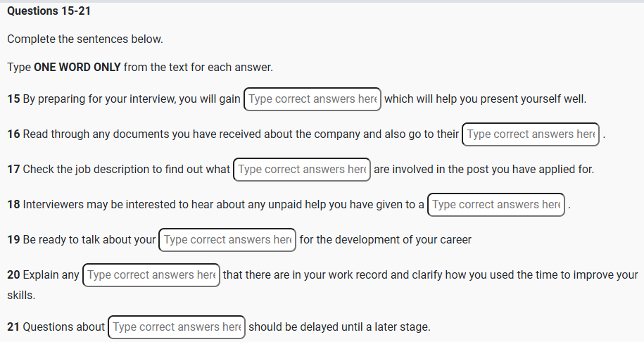Click the 'Complete the sentences below' instruction
The height and width of the screenshot is (342, 644).
[x=85, y=39]
